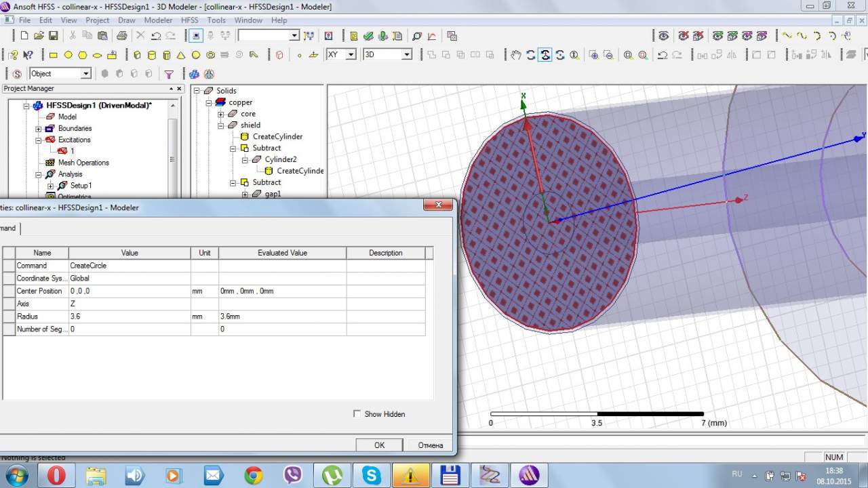This screenshot has width=868, height=488.
Task: Expand the core solid node
Action: tap(220, 114)
